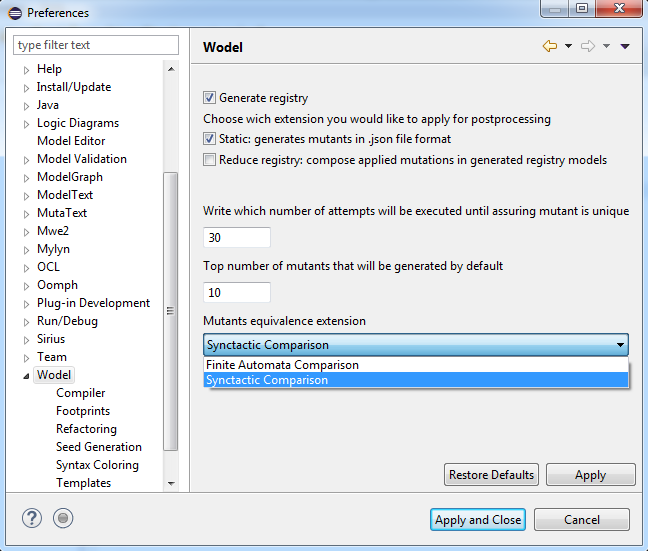Collapse the Wodel tree node

click(26, 376)
